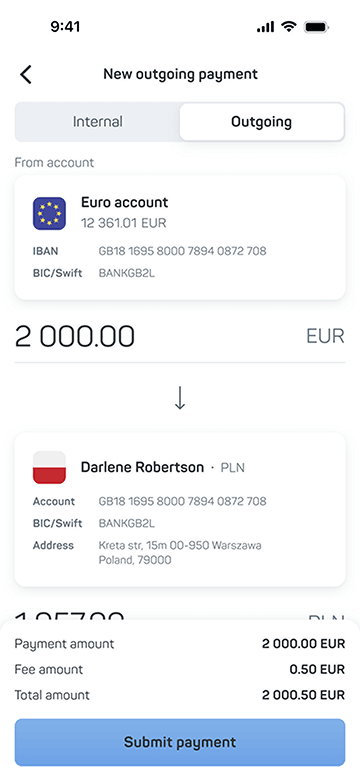Screen dimensions: 360x781
Task: Tap the Wi-Fi status icon
Action: coord(289,26)
